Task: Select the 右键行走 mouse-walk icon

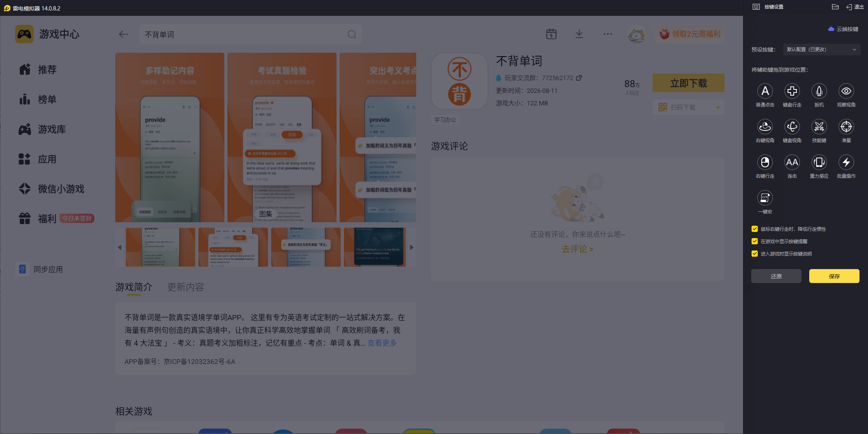Action: click(765, 162)
